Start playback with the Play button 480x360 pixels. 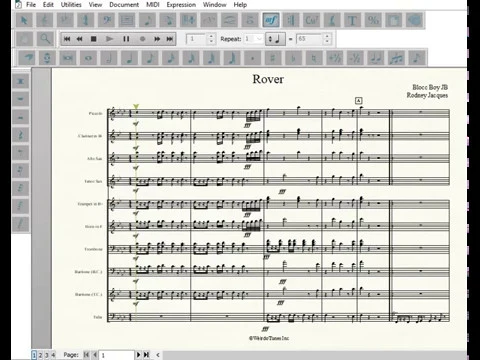[x=109, y=39]
